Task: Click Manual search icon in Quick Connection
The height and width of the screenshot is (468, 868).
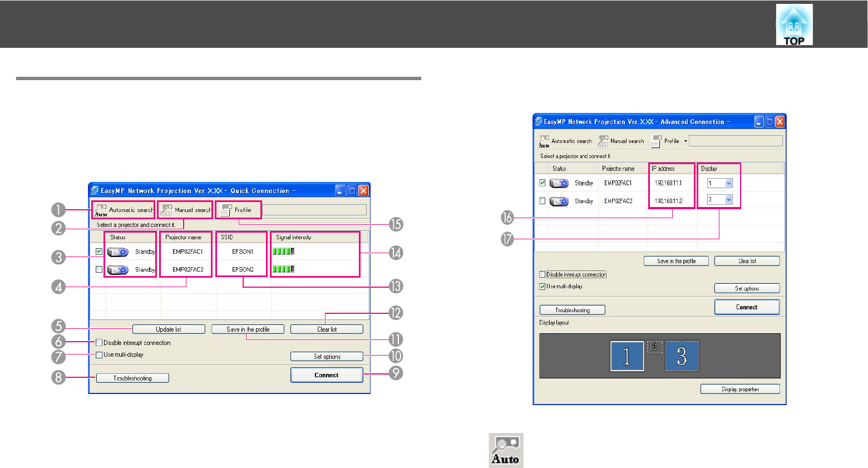Action: point(166,210)
